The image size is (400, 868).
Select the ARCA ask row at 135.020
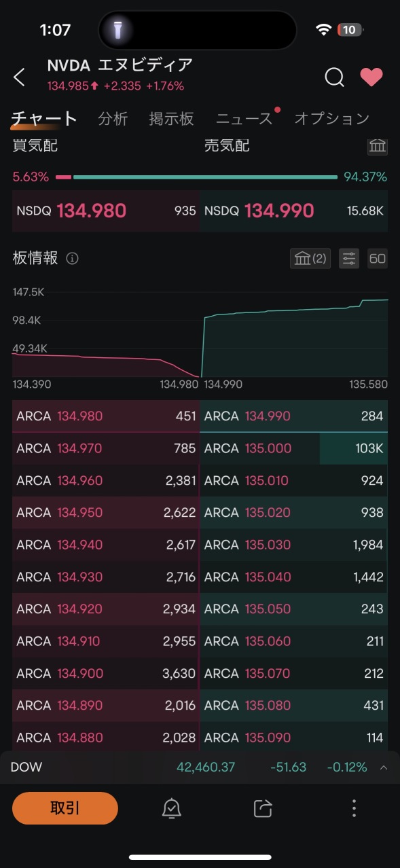pos(294,513)
